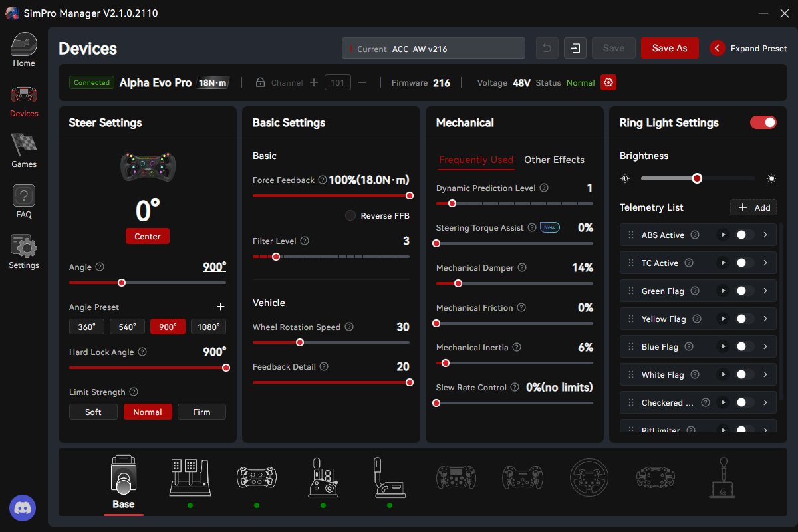Expand the Checkered row chevron
This screenshot has height=532, width=798.
(765, 402)
